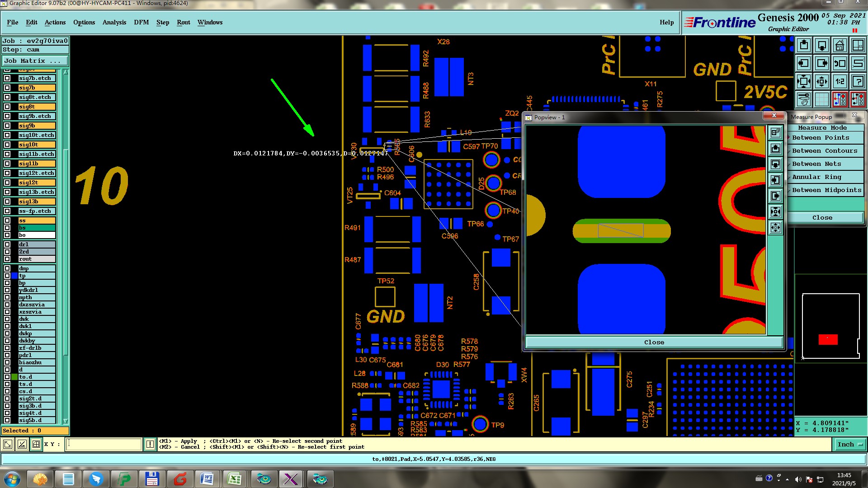Click the Home view house icon
868x488 pixels.
840,46
